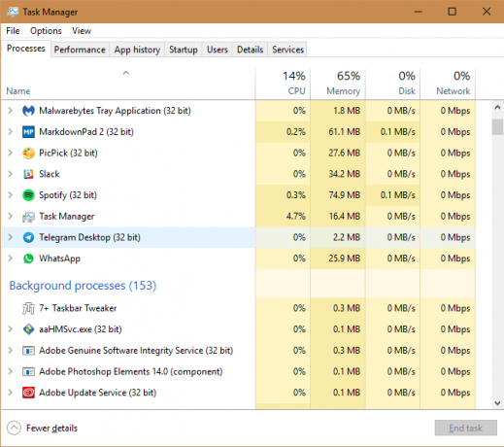
Task: Switch to the Performance tab
Action: click(80, 50)
